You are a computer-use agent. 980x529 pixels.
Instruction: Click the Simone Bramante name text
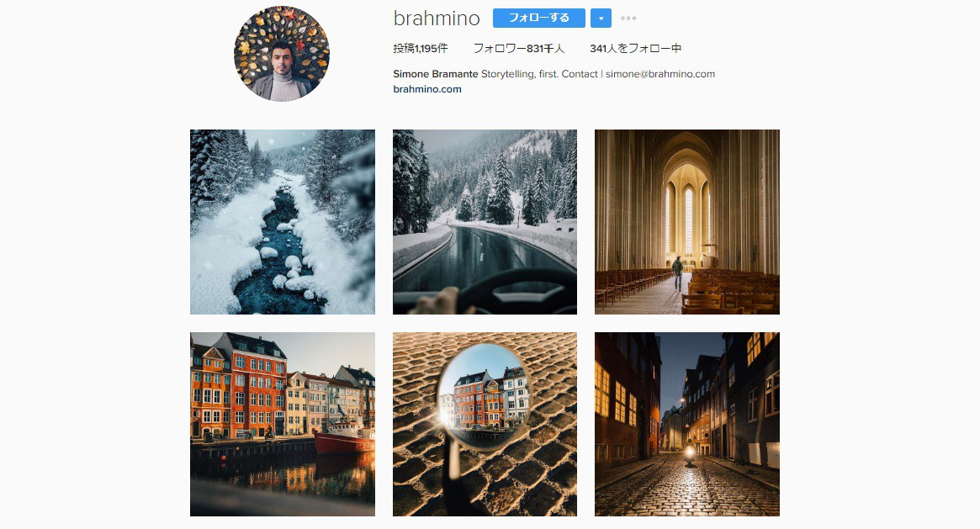(435, 74)
